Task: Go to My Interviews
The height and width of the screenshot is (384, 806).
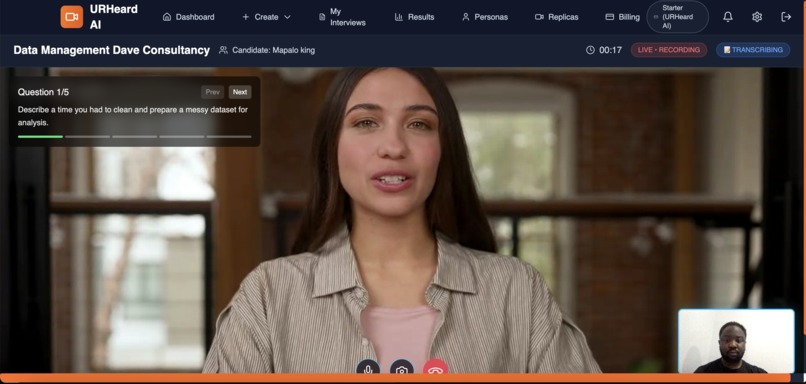Action: coord(342,17)
